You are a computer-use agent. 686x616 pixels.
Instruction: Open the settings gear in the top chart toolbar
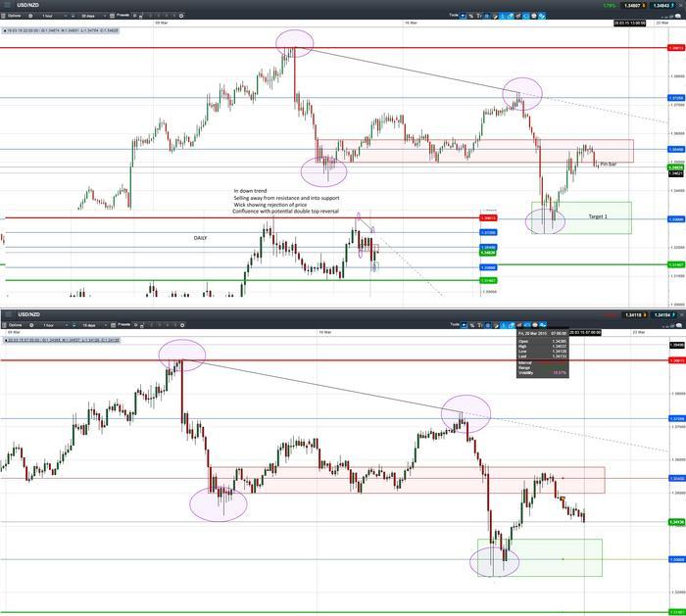pos(30,16)
